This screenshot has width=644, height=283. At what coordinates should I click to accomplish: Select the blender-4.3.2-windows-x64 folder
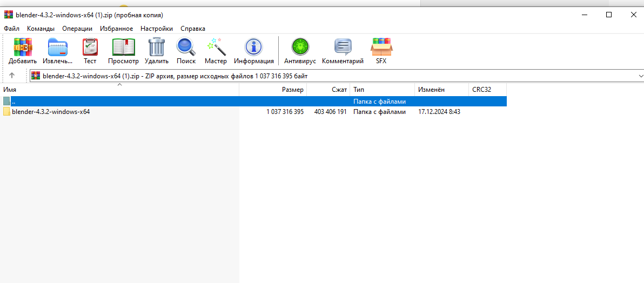51,112
